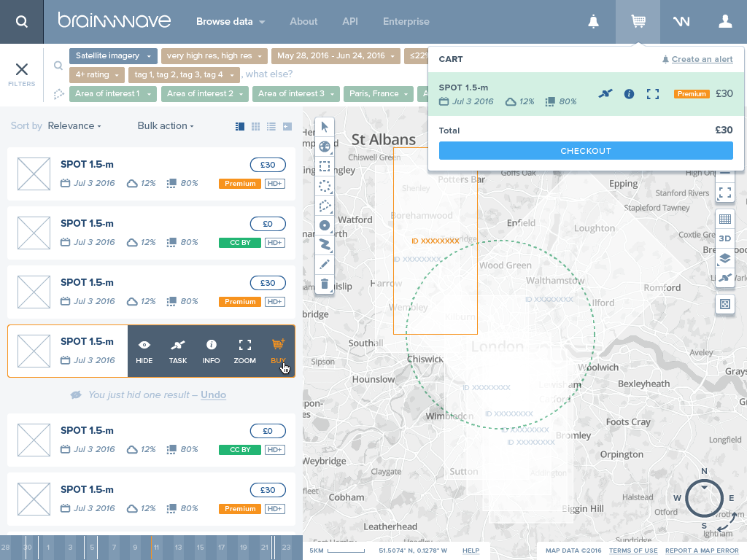This screenshot has height=560, width=747.
Task: Click timeline day 21 marker
Action: 264,548
